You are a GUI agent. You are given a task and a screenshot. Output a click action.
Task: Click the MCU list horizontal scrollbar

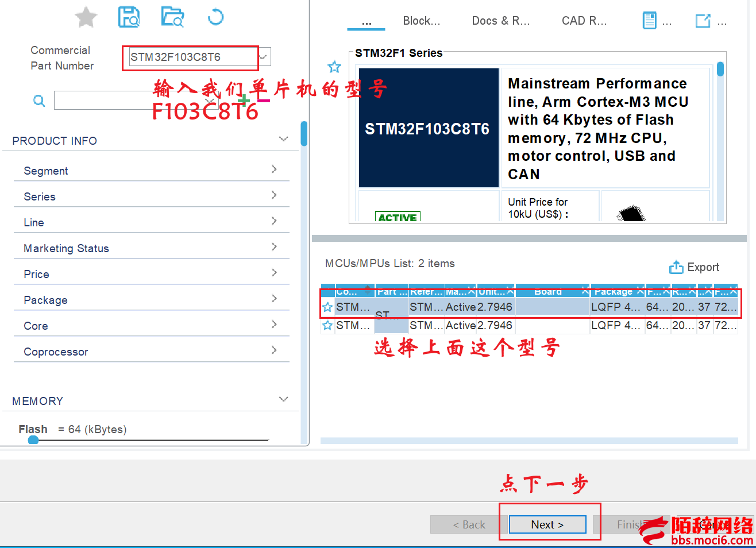click(x=529, y=441)
